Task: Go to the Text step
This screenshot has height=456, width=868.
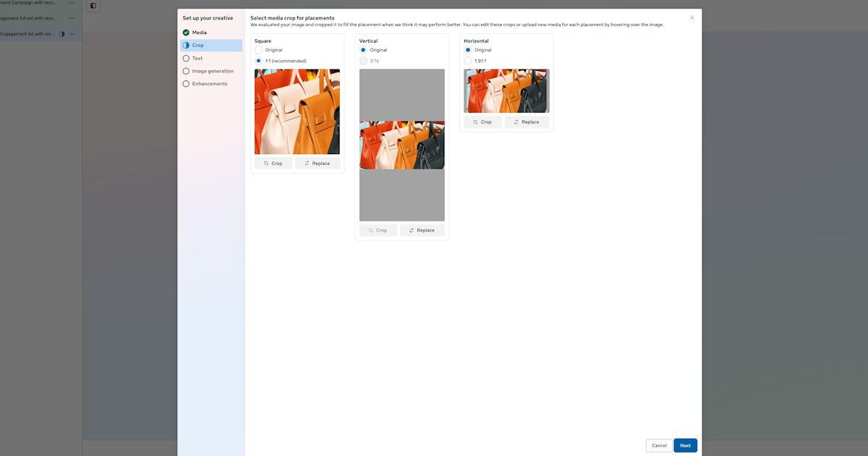Action: [197, 59]
